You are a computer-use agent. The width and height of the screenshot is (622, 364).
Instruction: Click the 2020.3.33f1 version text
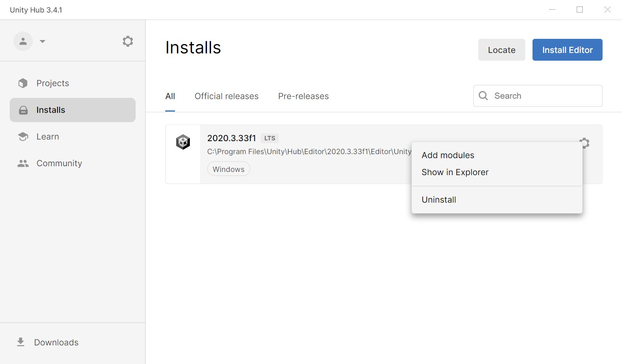pyautogui.click(x=232, y=138)
